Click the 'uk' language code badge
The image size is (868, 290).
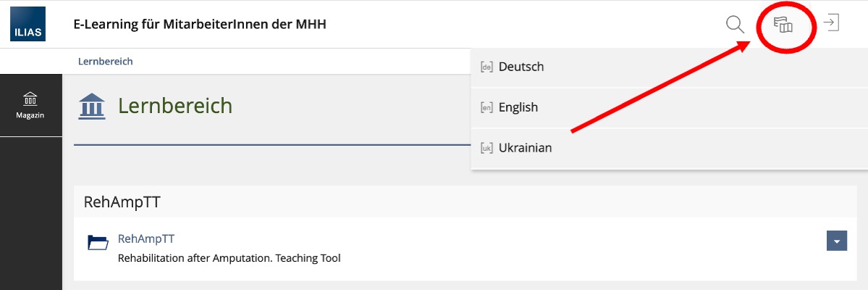pyautogui.click(x=486, y=148)
